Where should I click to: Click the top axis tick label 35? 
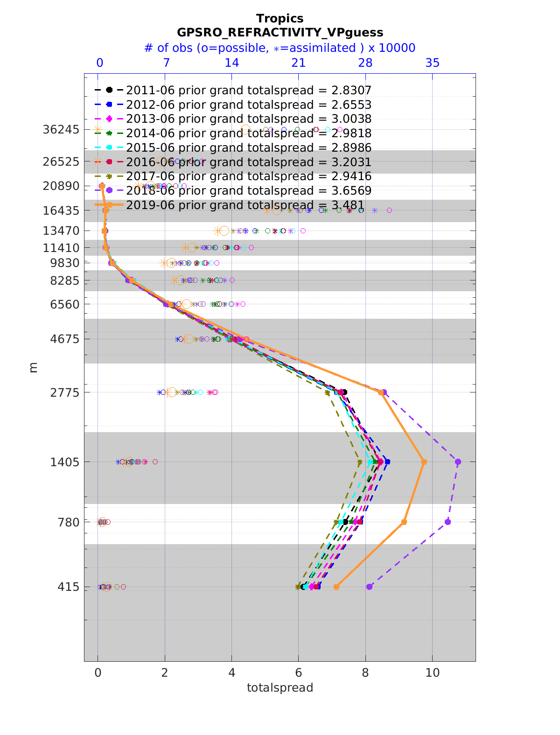pyautogui.click(x=432, y=63)
